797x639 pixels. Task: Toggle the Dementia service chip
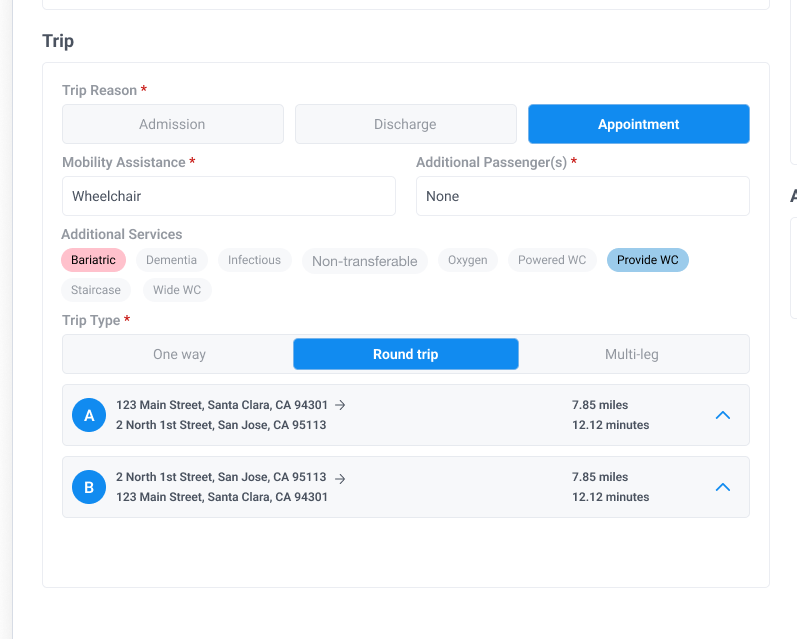coord(171,260)
